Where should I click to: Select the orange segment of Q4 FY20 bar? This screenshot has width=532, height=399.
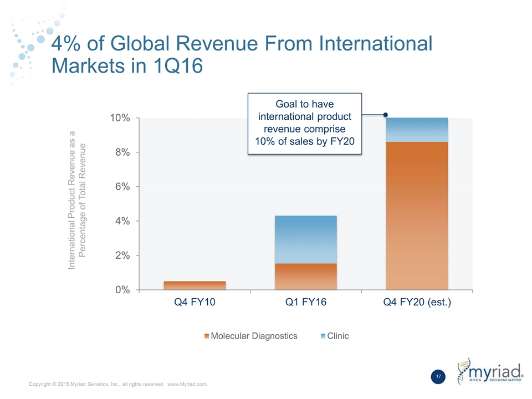[x=417, y=216]
